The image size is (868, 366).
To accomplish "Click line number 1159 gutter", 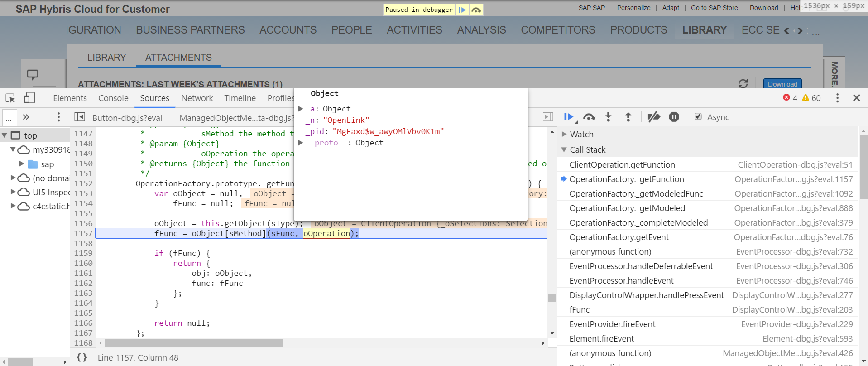I will point(83,253).
